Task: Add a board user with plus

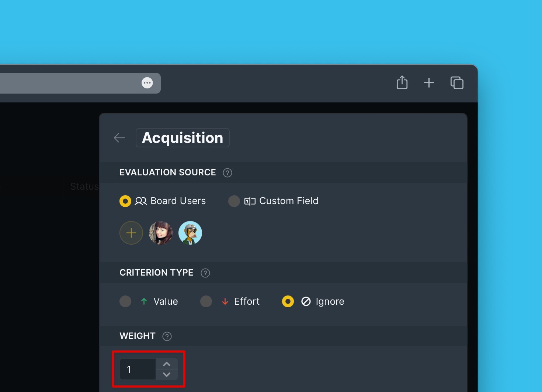Action: pyautogui.click(x=131, y=233)
